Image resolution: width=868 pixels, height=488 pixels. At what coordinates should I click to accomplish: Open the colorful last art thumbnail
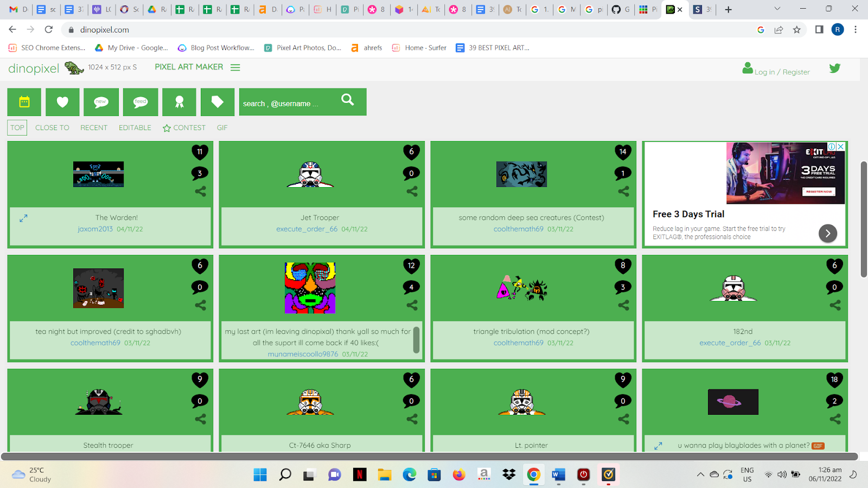(310, 288)
